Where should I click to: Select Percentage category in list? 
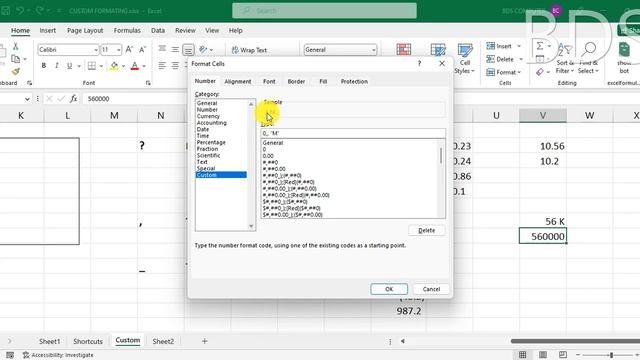coord(211,142)
